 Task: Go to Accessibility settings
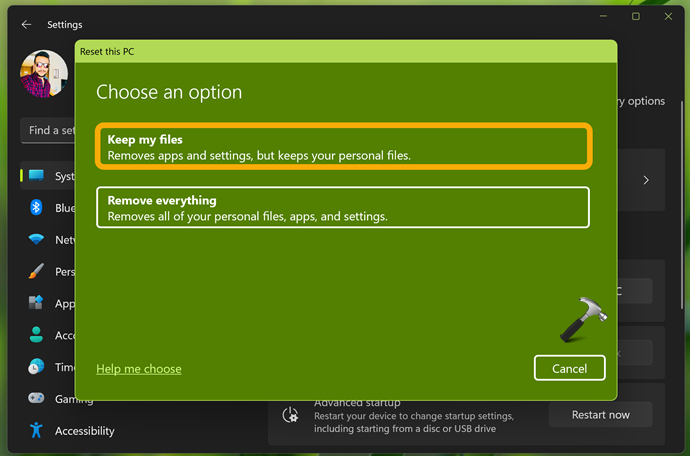pos(84,431)
